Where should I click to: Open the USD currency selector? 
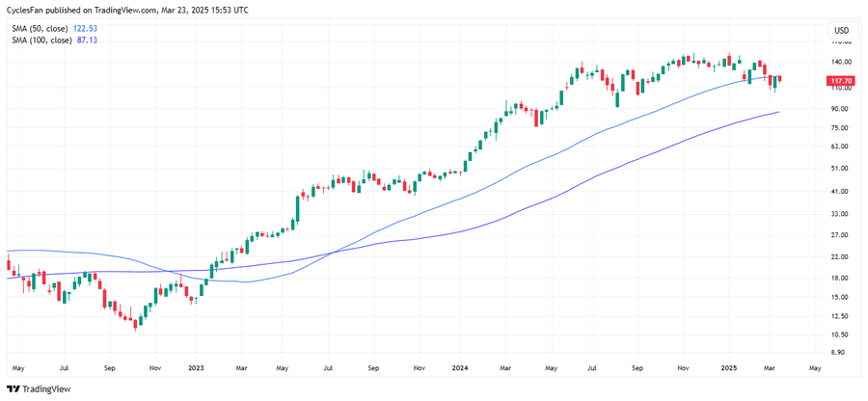(x=840, y=31)
